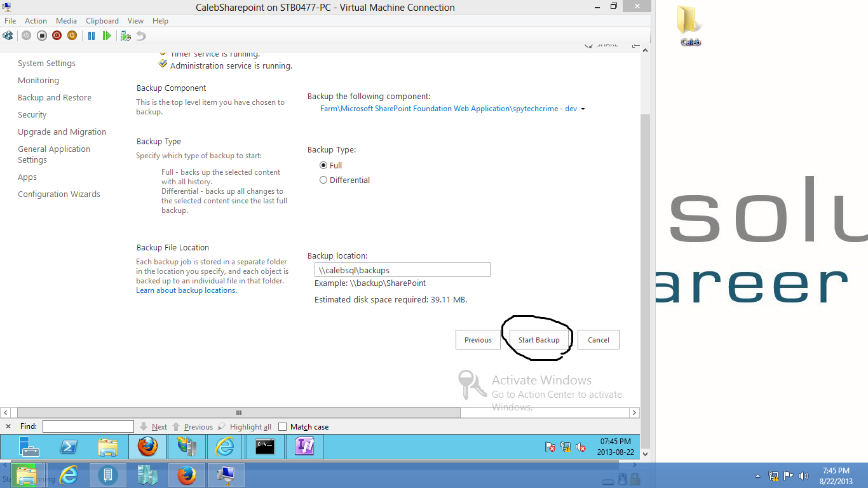Open File Explorer on the guest VM taskbar

[108, 447]
